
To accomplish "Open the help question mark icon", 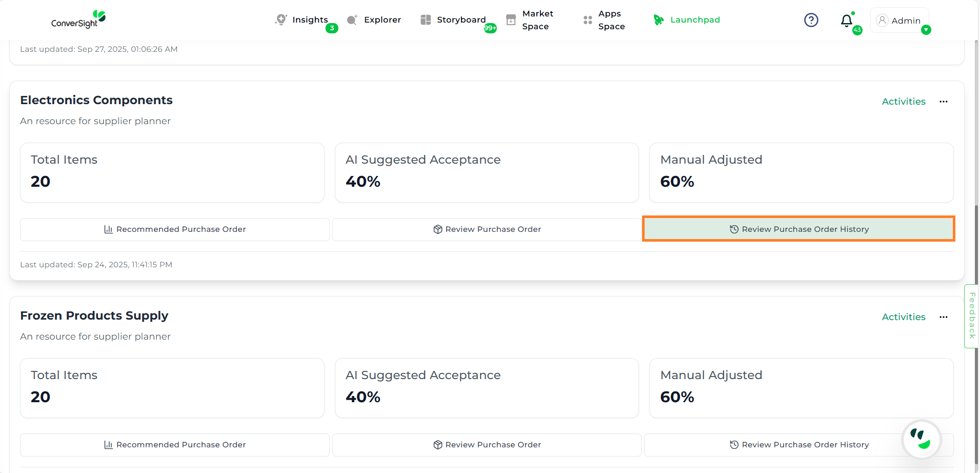I will [811, 20].
